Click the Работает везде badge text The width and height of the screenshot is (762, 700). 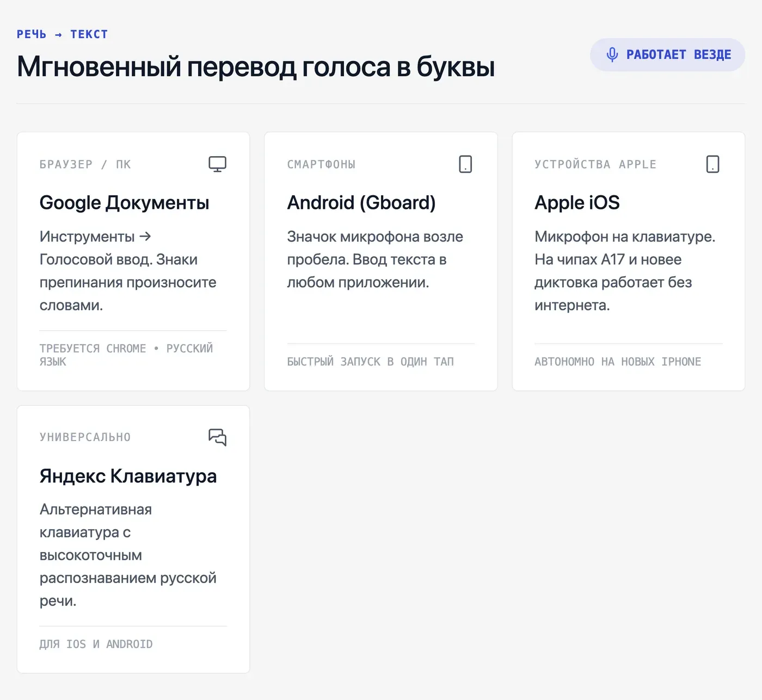(679, 55)
